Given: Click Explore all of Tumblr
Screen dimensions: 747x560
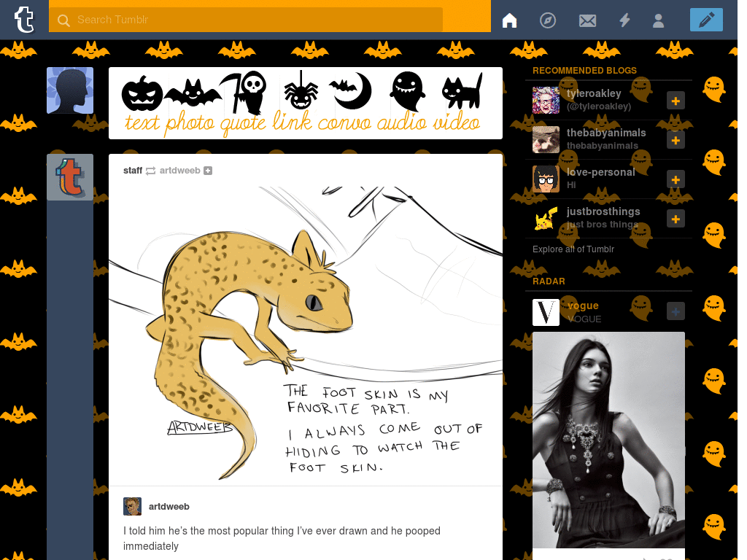Looking at the screenshot, I should (573, 249).
